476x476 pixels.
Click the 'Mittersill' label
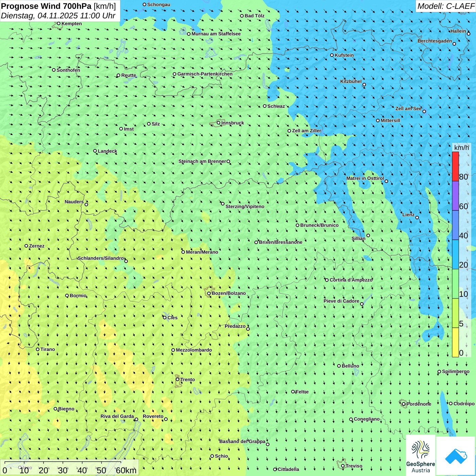(390, 120)
